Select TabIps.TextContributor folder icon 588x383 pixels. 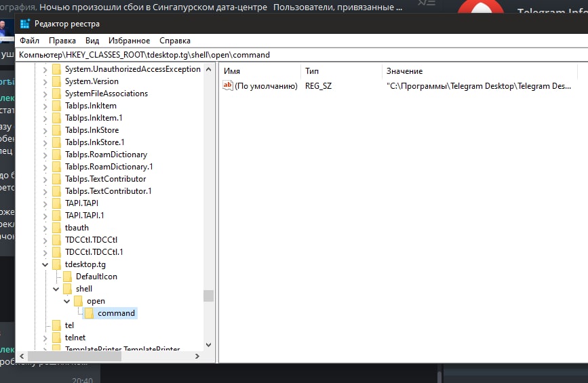coord(56,179)
